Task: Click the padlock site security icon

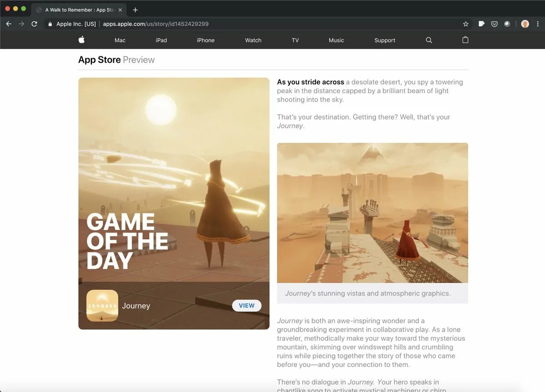Action: 50,24
